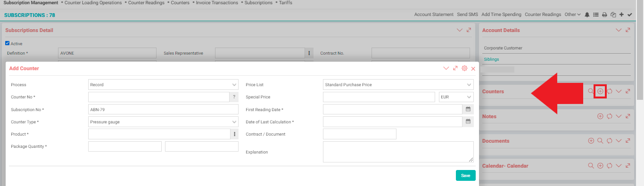This screenshot has height=186, width=644.
Task: Add a new note in Notes panel
Action: [600, 116]
